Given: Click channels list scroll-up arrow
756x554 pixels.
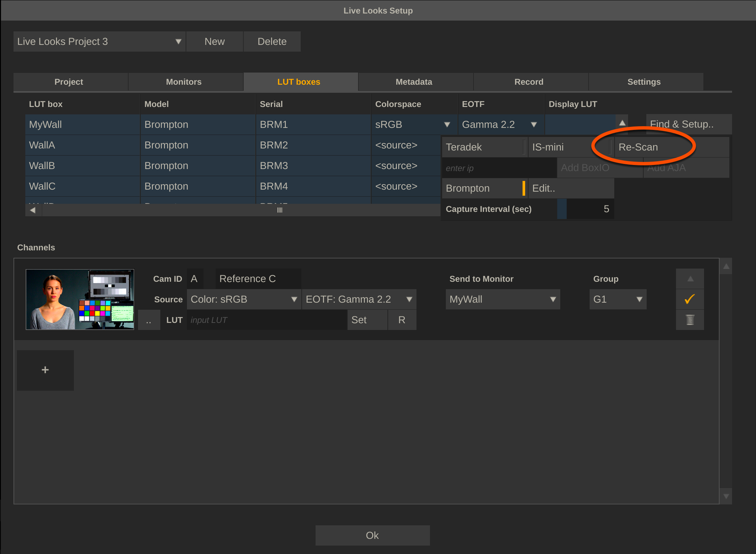Looking at the screenshot, I should [726, 267].
